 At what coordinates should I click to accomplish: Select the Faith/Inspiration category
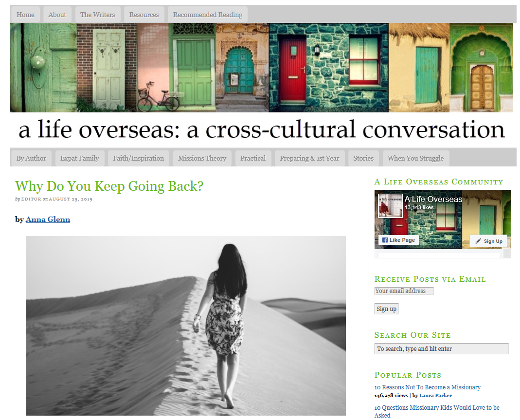[138, 158]
